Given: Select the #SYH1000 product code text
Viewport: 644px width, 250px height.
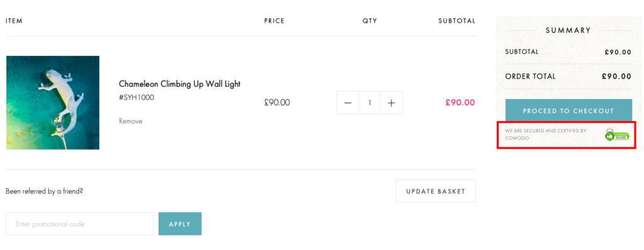Looking at the screenshot, I should (136, 98).
